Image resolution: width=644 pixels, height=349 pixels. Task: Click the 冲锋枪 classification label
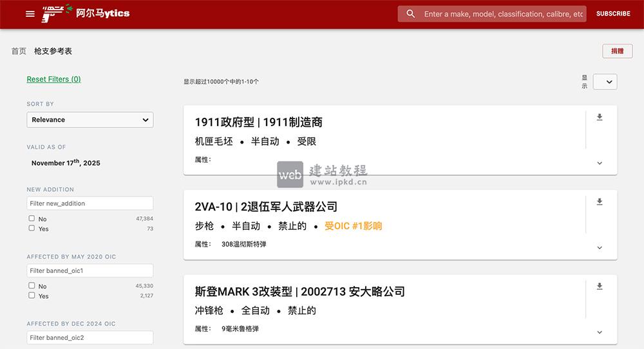click(x=209, y=310)
